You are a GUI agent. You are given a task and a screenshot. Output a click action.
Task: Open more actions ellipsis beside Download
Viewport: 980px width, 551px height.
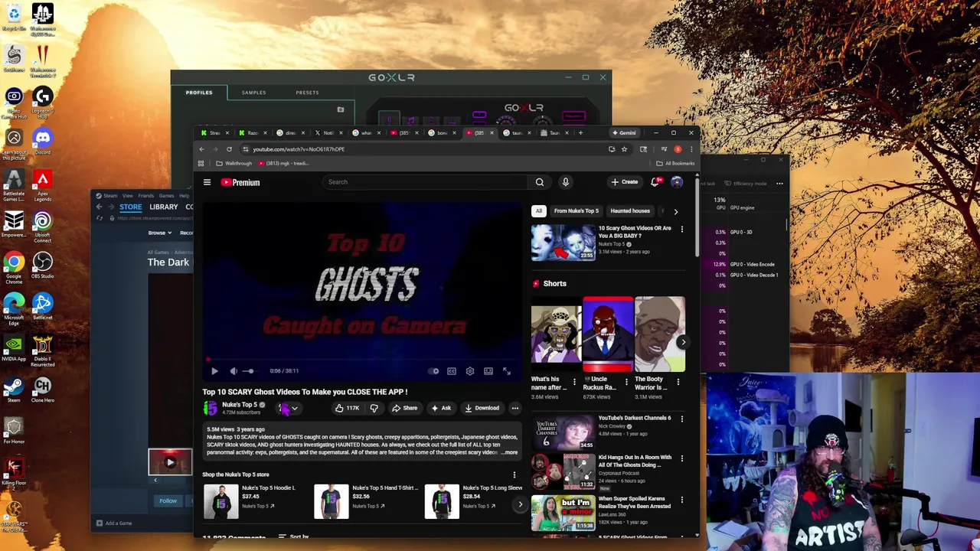515,408
